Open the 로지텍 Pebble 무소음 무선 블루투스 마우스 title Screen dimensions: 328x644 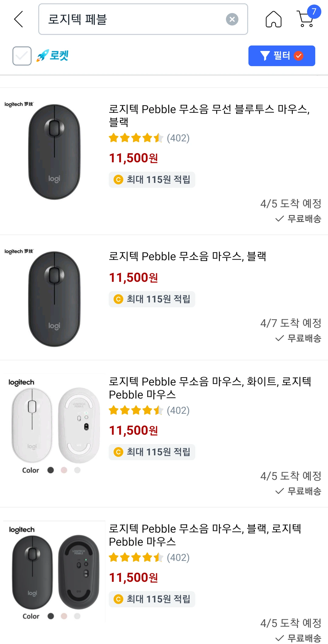pos(209,115)
